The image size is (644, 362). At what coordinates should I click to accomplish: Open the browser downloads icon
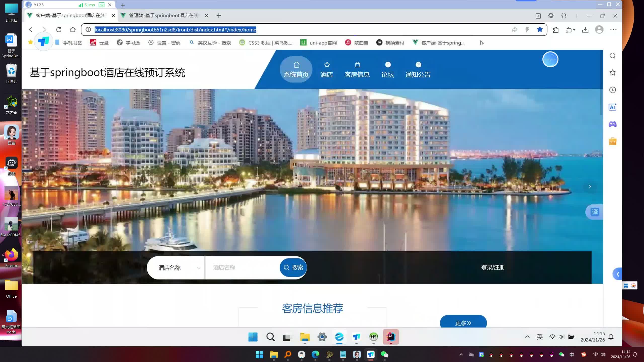585,30
